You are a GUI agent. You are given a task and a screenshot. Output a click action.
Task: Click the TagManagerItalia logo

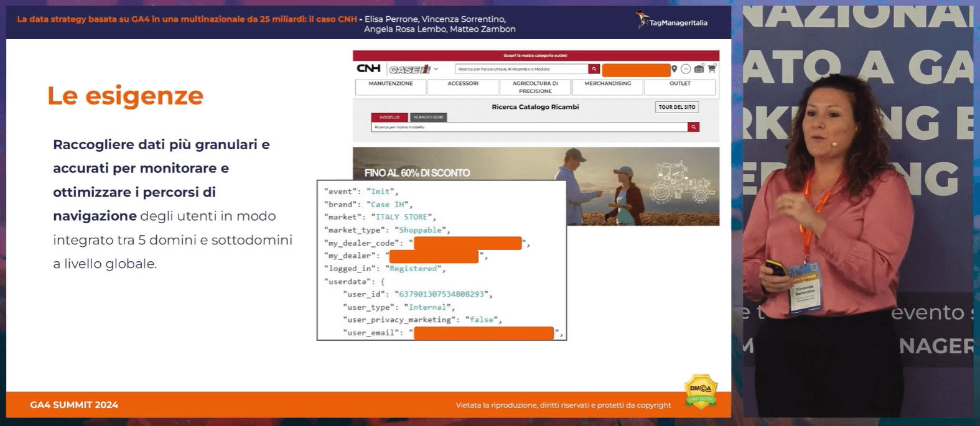pyautogui.click(x=672, y=21)
